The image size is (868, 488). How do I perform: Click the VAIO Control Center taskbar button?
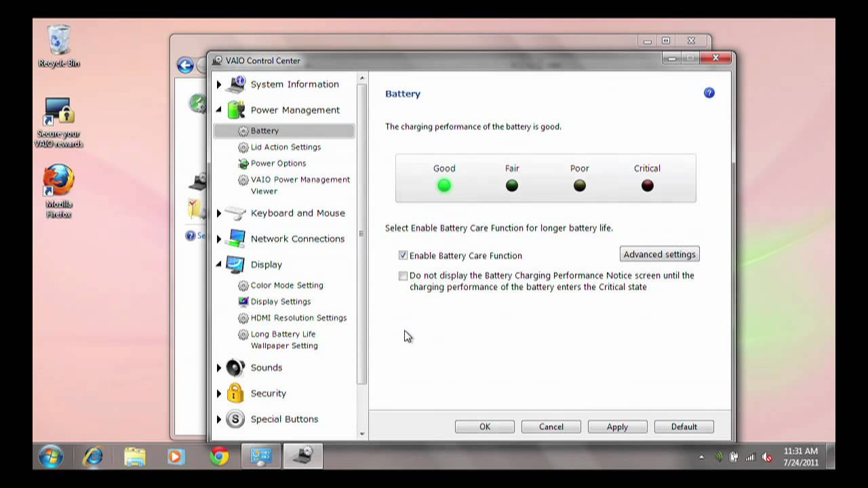coord(303,456)
